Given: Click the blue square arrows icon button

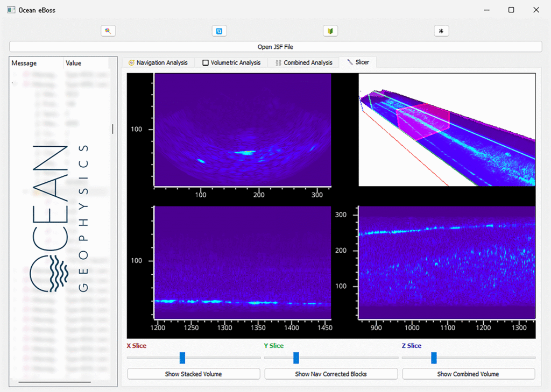Looking at the screenshot, I should click(x=219, y=31).
